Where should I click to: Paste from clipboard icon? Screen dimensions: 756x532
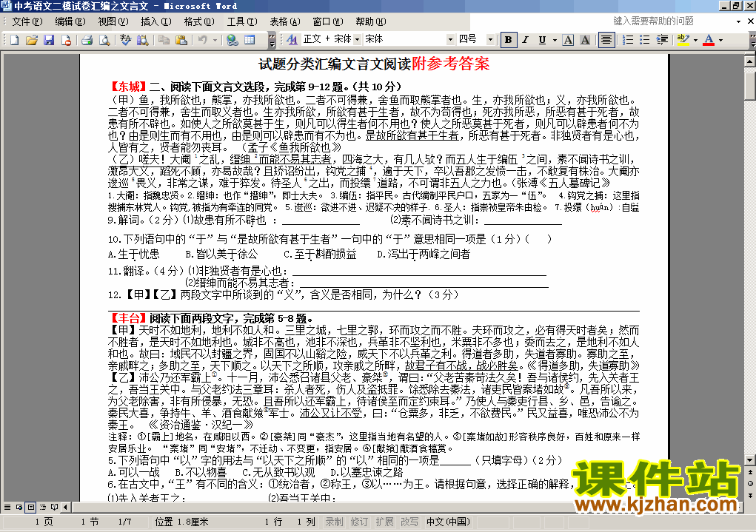point(181,40)
